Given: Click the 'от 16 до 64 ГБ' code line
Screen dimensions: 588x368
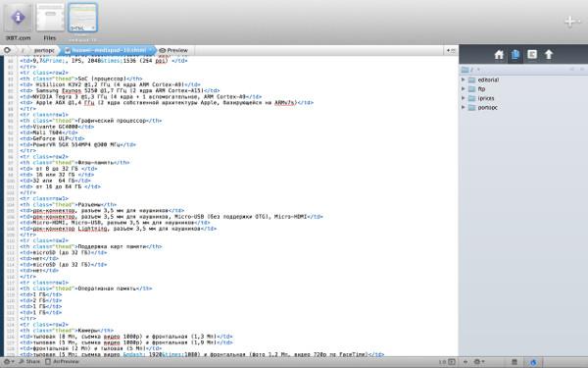Looking at the screenshot, I should [x=60, y=186].
